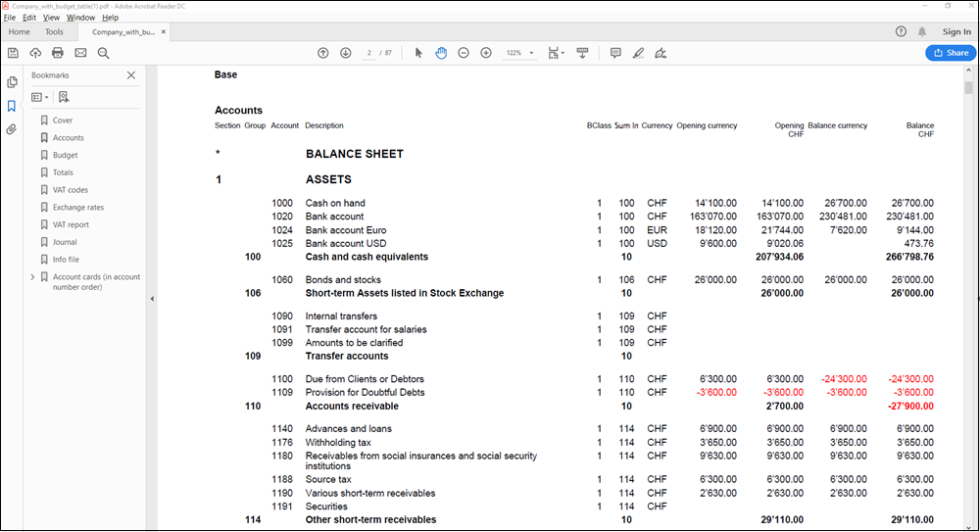Click the scrollbar up arrow
This screenshot has width=980, height=532.
(968, 71)
